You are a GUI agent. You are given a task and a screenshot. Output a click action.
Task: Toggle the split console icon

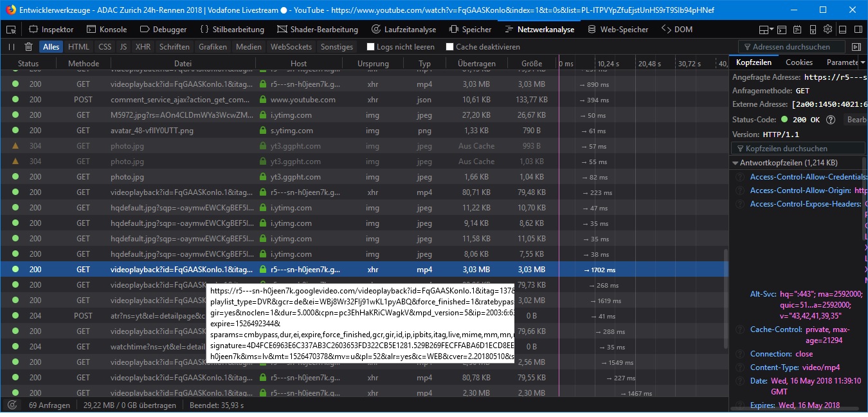pyautogui.click(x=782, y=30)
